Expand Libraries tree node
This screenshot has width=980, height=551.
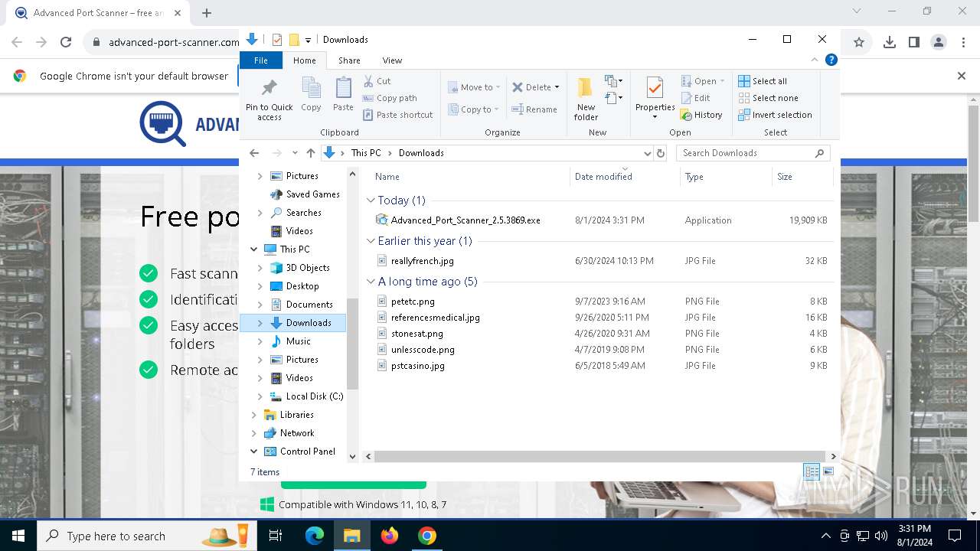pos(254,415)
